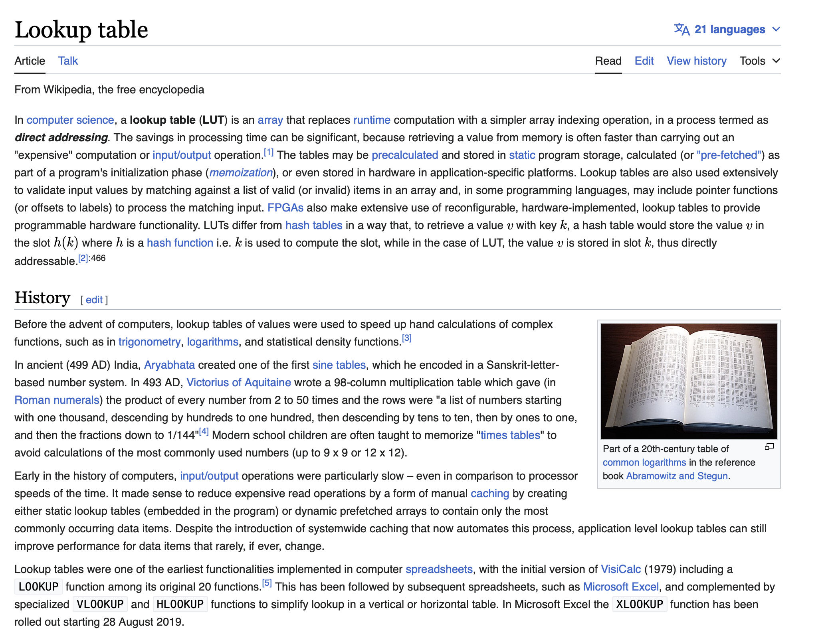Open the book photo thumbnail
Viewport: 832px width, 644px height.
click(x=689, y=381)
